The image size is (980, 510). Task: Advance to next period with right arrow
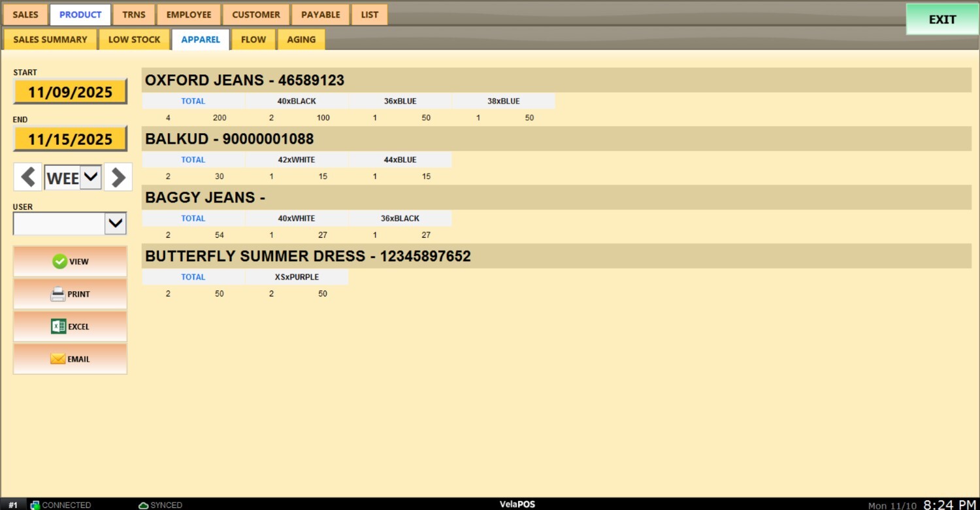click(x=118, y=177)
